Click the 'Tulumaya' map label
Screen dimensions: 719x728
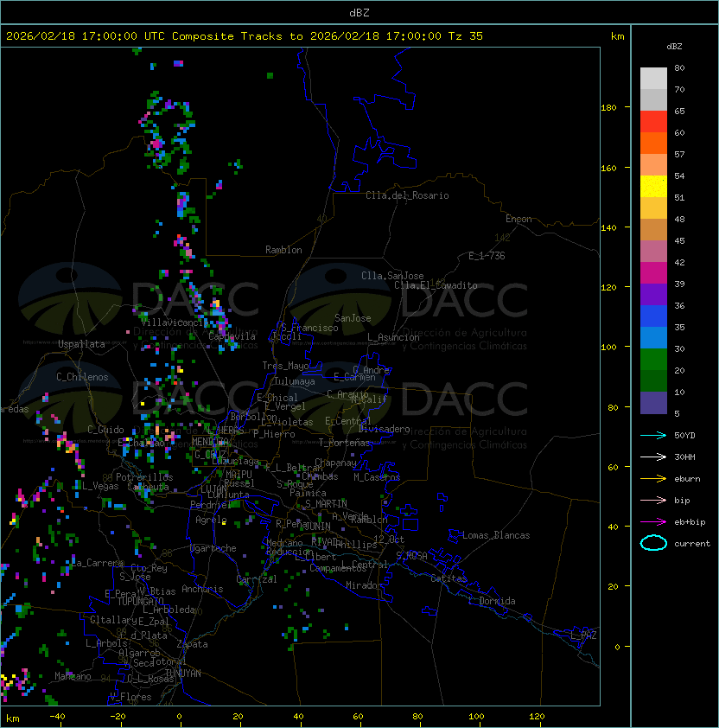pyautogui.click(x=295, y=381)
